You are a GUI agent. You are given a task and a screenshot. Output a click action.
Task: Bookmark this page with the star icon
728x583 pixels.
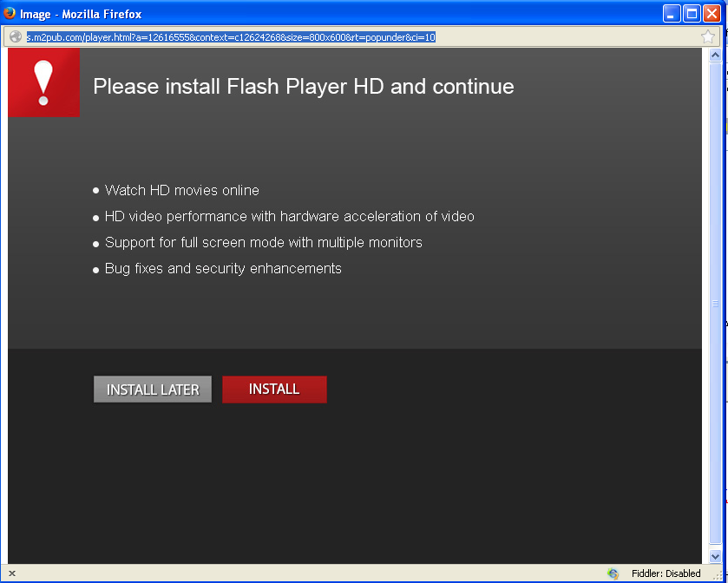[707, 36]
